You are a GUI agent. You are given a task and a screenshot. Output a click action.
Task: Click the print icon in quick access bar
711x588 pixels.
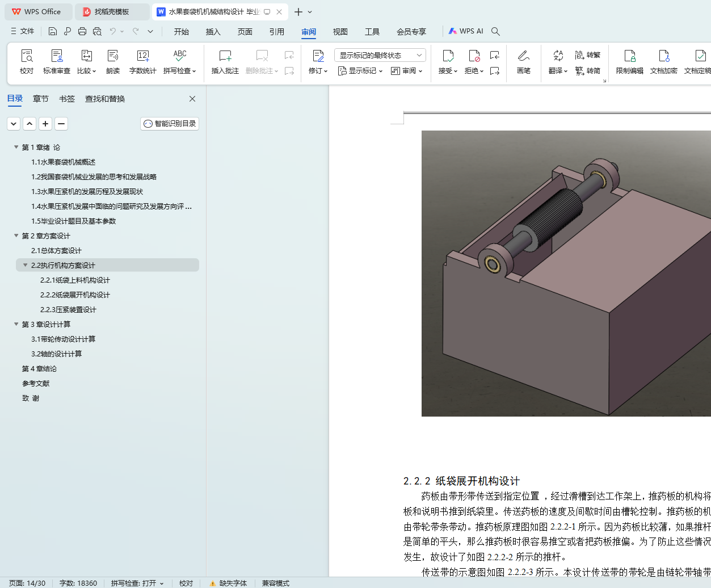point(82,31)
